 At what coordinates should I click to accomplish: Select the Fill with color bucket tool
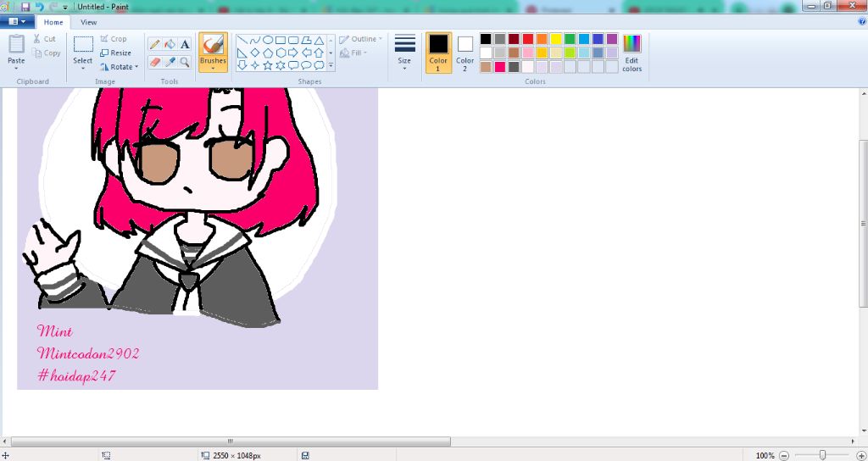click(170, 44)
